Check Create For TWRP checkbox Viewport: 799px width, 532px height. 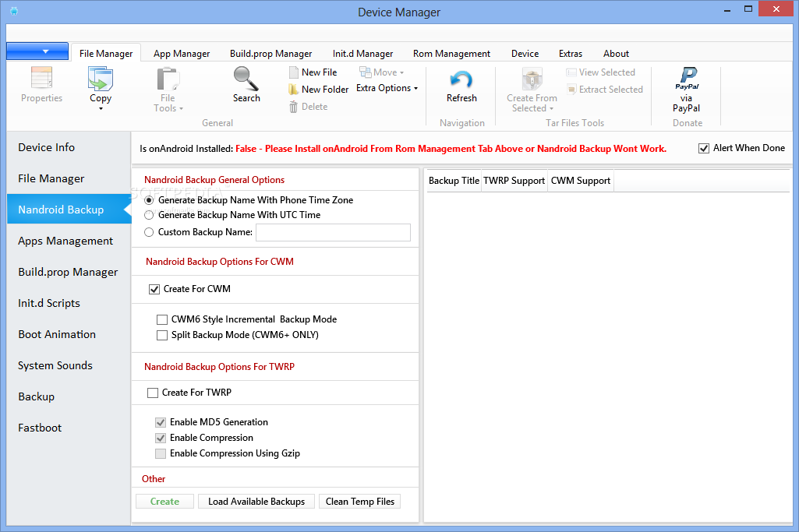pos(152,393)
